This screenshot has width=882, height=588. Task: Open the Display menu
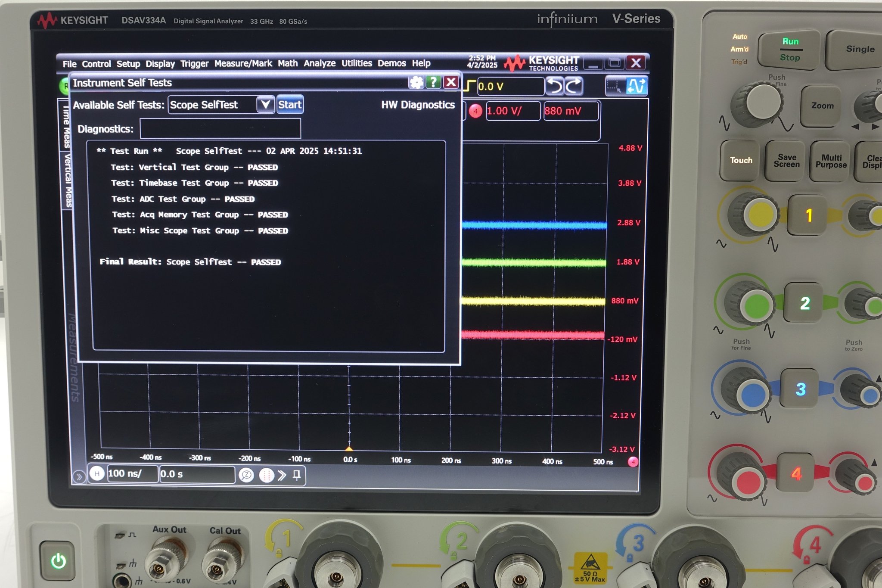tap(160, 64)
